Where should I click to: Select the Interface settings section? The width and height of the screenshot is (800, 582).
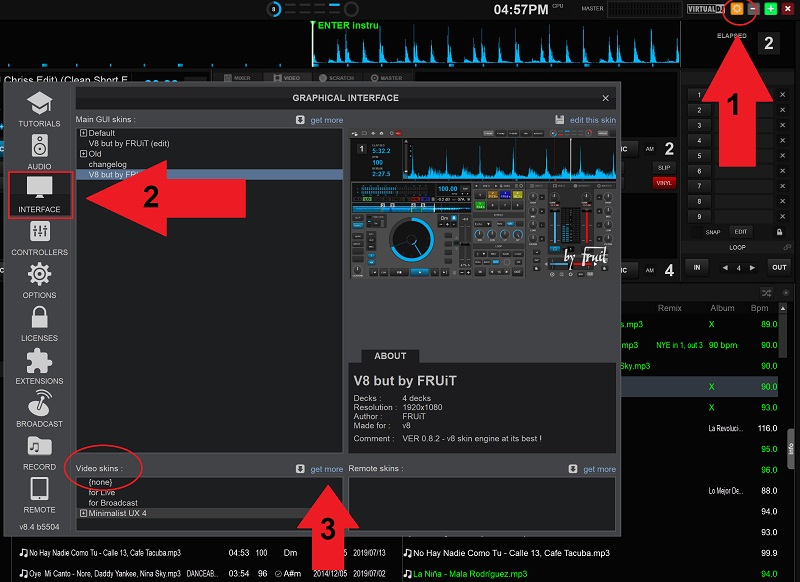point(39,195)
